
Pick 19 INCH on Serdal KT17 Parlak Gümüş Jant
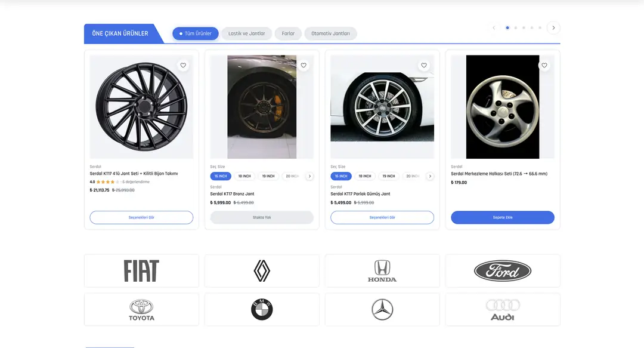pyautogui.click(x=389, y=176)
